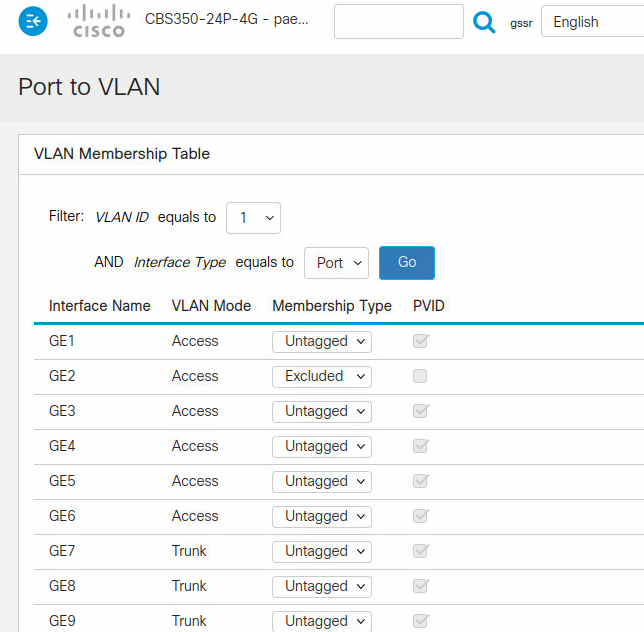Click the CBS350-24P-4G device name

click(226, 19)
